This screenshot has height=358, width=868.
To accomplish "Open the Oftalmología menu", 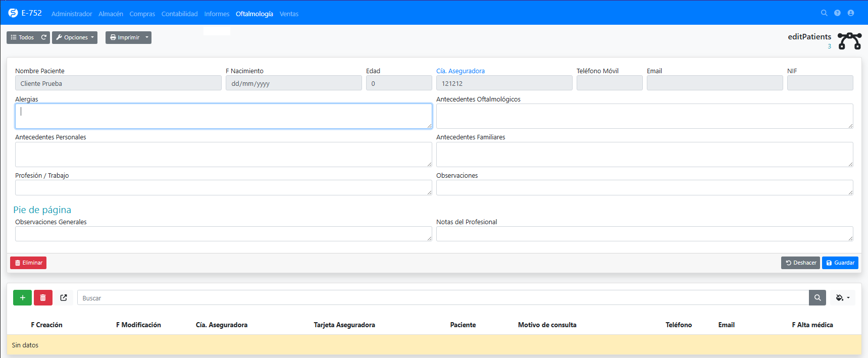I will pos(254,14).
